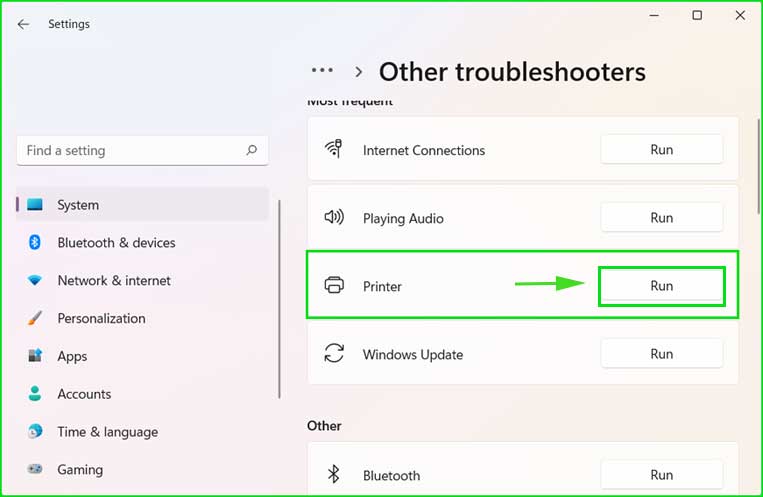Click the System monitor icon

35,204
